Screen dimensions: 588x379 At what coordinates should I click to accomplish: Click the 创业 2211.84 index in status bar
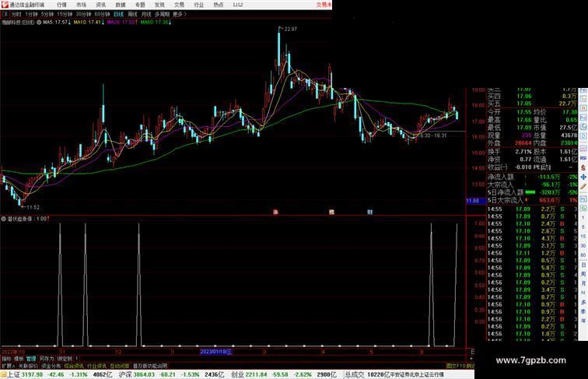(x=249, y=374)
